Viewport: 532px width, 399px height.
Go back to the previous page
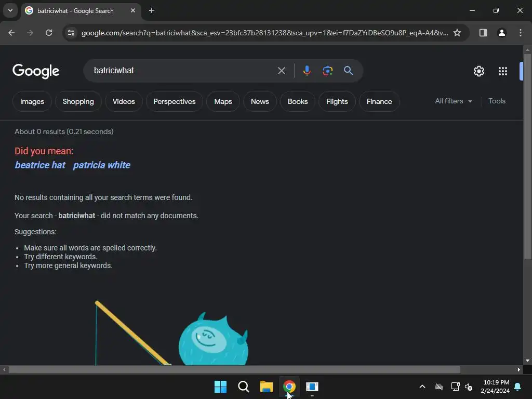coord(11,33)
